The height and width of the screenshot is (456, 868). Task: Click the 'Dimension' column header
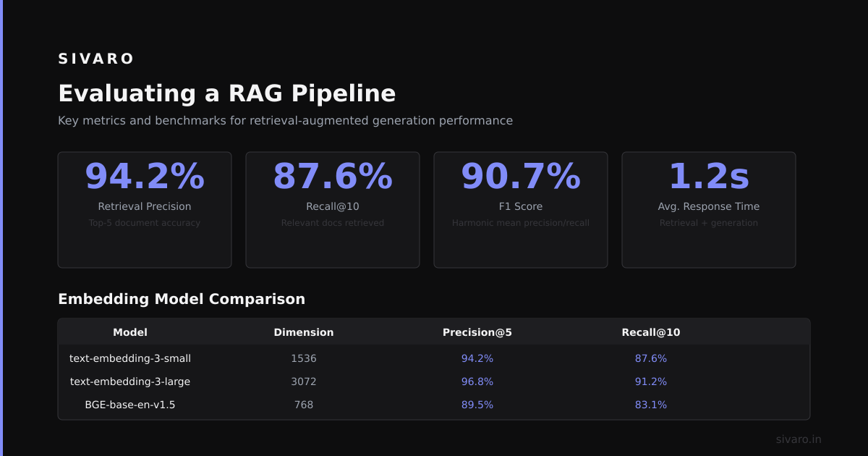click(x=304, y=332)
